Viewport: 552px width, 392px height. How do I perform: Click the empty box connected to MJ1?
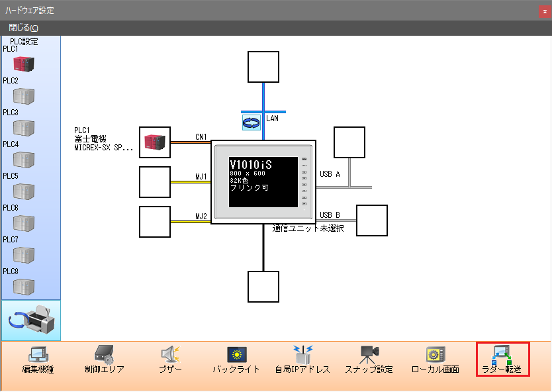[155, 181]
